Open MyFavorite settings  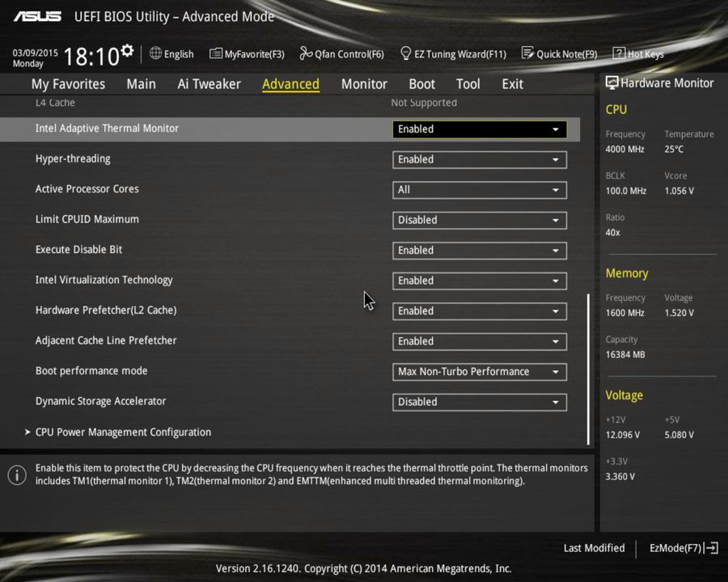(x=247, y=53)
